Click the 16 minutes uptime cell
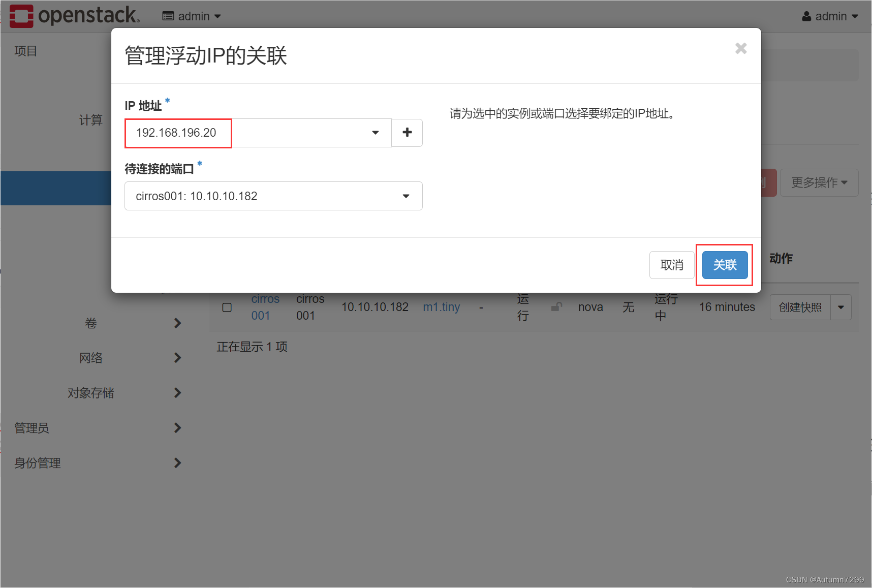Viewport: 872px width, 588px height. 727,307
